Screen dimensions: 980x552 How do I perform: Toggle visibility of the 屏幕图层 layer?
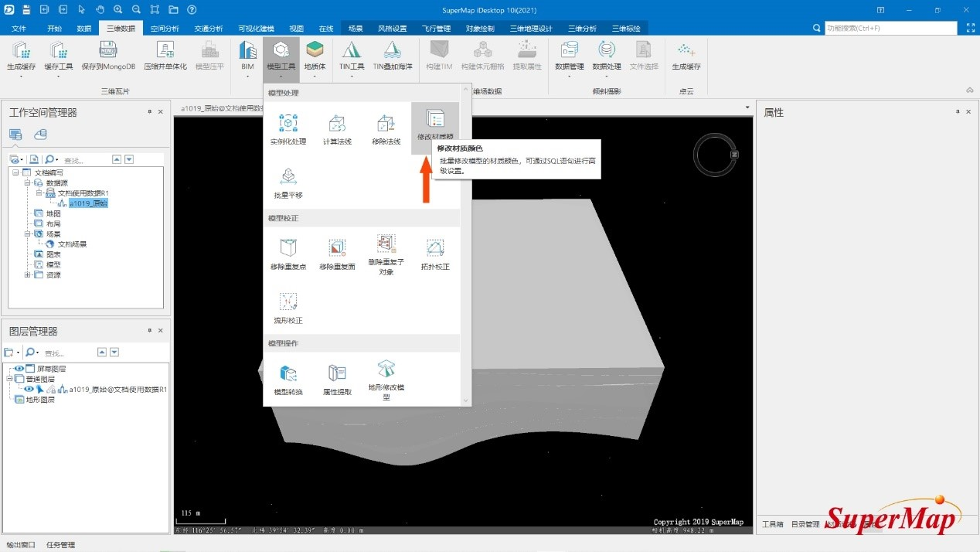[x=19, y=369]
